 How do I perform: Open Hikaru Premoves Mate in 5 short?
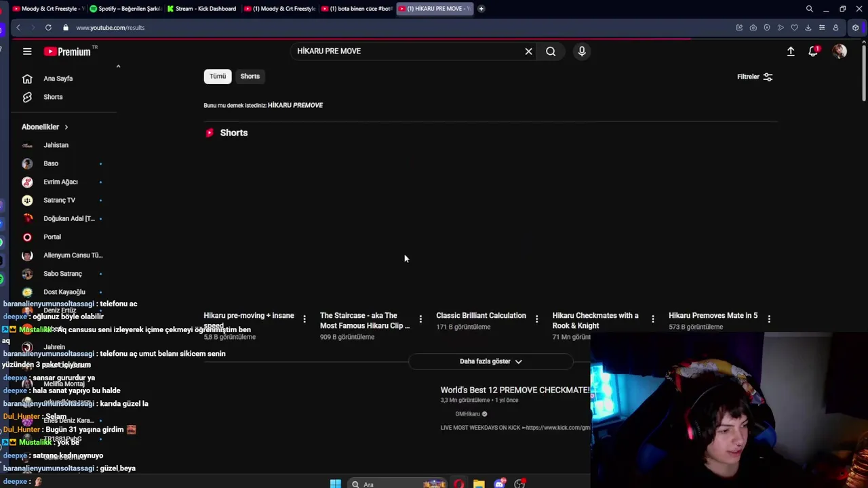tap(713, 316)
